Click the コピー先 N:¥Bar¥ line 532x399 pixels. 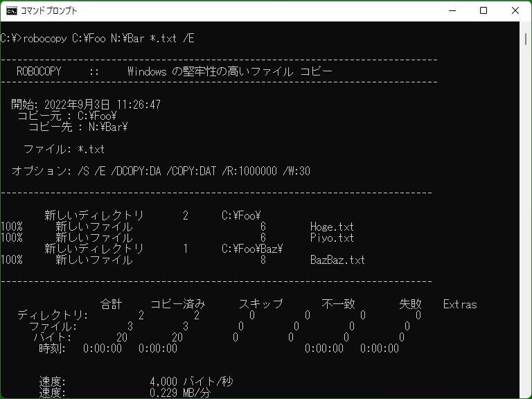(x=78, y=127)
